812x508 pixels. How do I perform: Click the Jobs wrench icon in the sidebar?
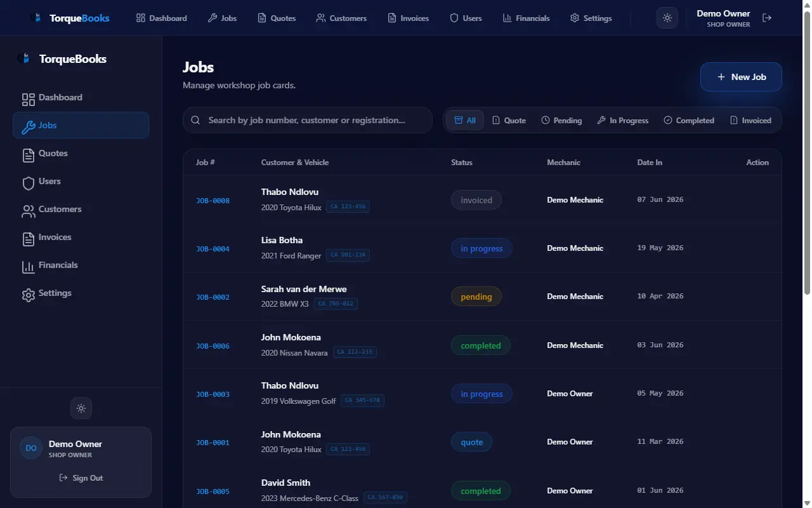point(29,127)
